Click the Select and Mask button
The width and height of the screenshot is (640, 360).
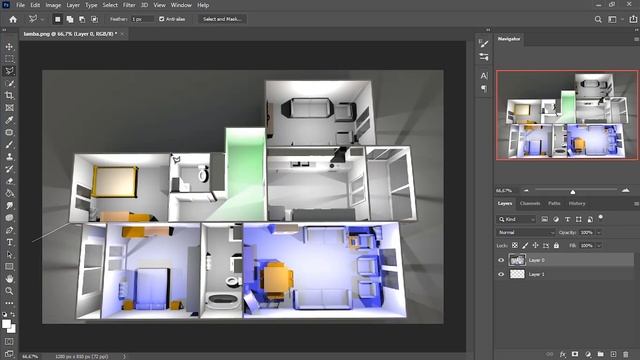tap(222, 19)
